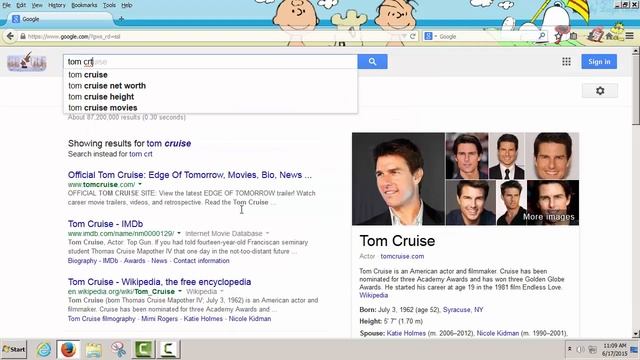Open the File menu
The image size is (640, 360).
tap(6, 5)
